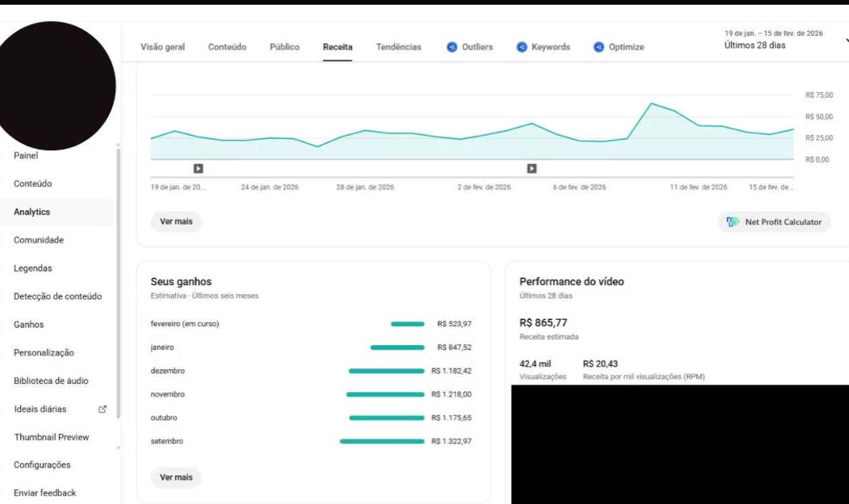Viewport: 849px width, 504px height.
Task: Click the Optimize extension icon
Action: pos(599,47)
